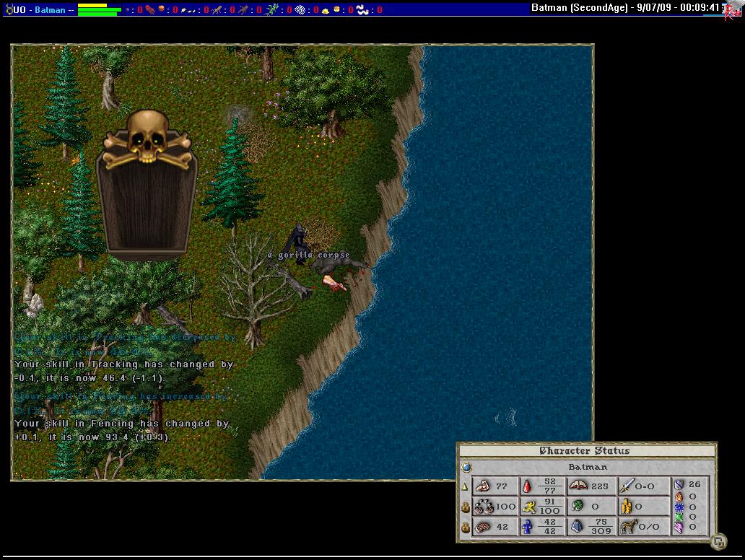
Task: Minimize status with the bottom-right corner button
Action: tap(718, 541)
